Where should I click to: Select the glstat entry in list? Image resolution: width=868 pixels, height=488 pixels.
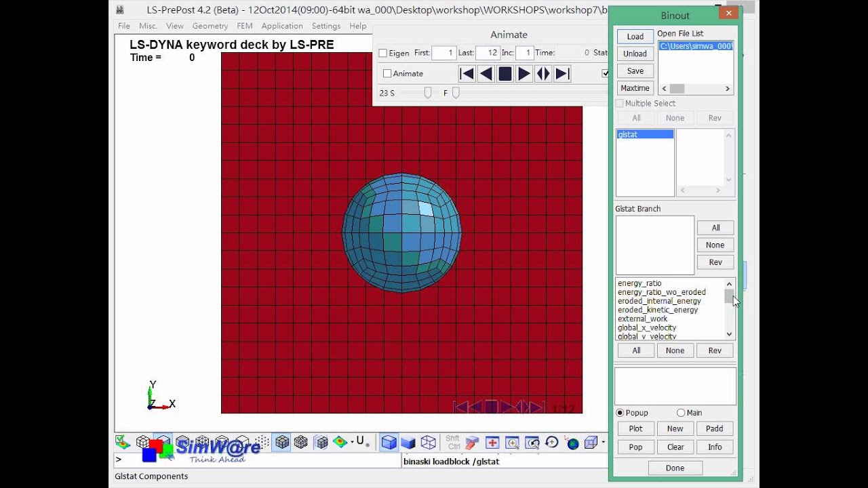click(645, 135)
